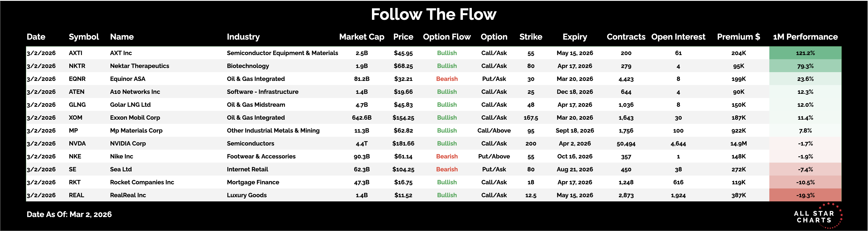Click the Put/Above option for Nike

tap(494, 157)
